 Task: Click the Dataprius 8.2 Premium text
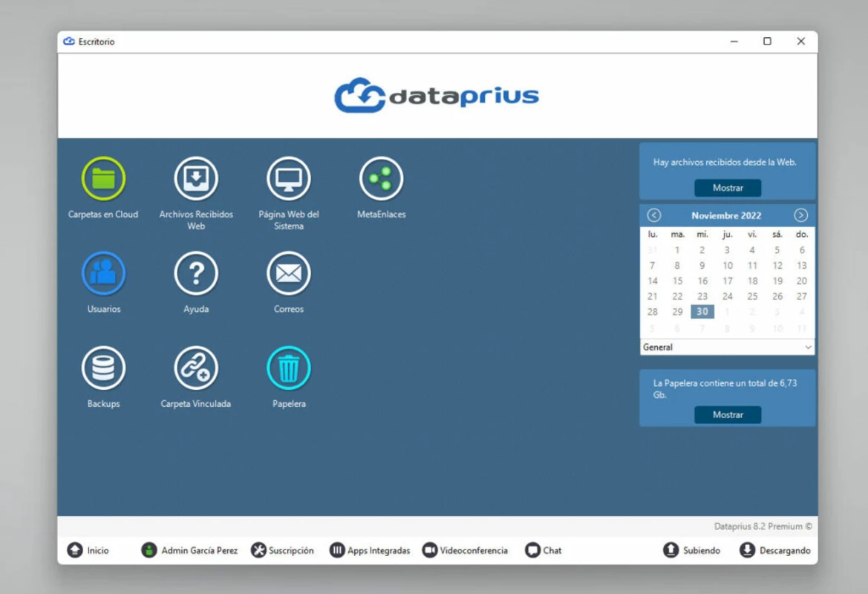tap(763, 526)
